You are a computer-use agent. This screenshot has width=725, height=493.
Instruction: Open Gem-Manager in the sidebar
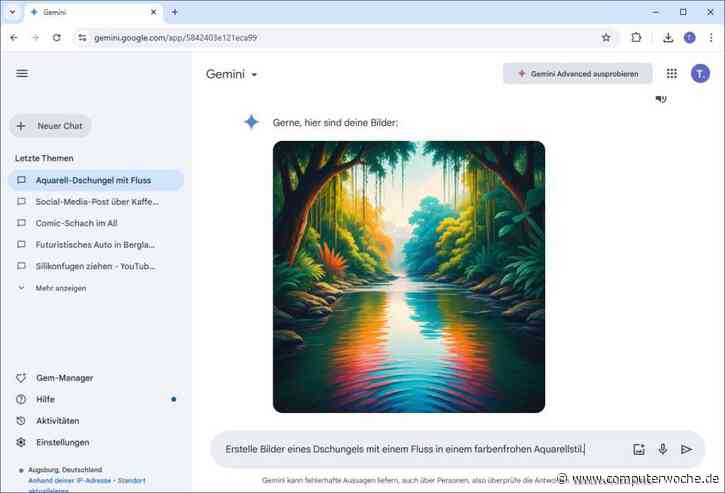coord(65,378)
